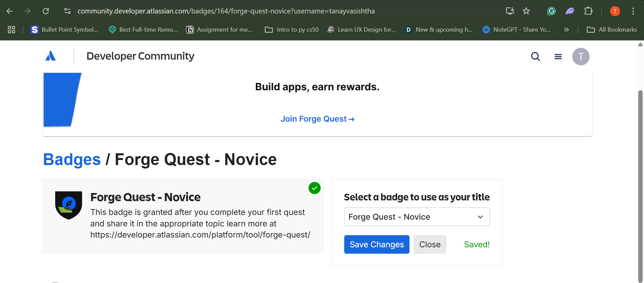Screen dimensions: 644x283
Task: Open the purple ghost extension icon
Action: [x=570, y=11]
